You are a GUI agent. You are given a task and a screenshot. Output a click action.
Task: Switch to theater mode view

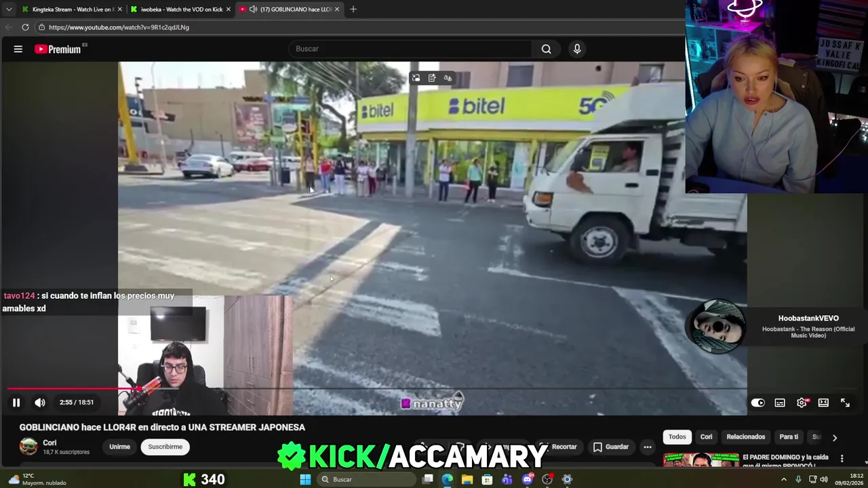[823, 403]
